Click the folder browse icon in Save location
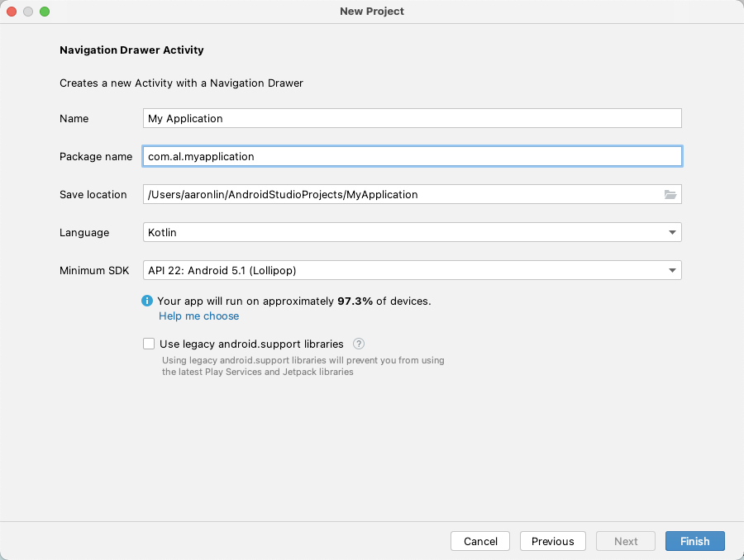 pyautogui.click(x=670, y=194)
